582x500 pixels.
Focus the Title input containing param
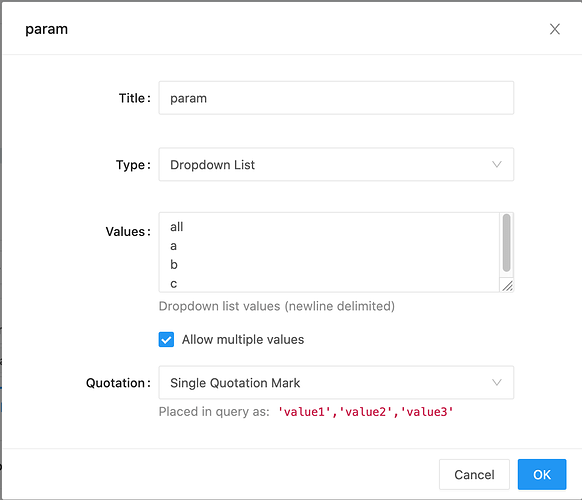[x=336, y=98]
